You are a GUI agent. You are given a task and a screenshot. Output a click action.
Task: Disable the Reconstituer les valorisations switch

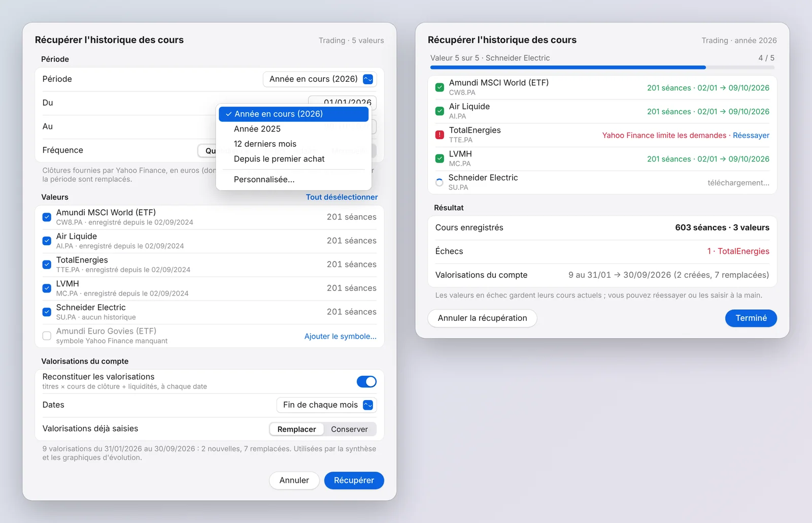[366, 381]
